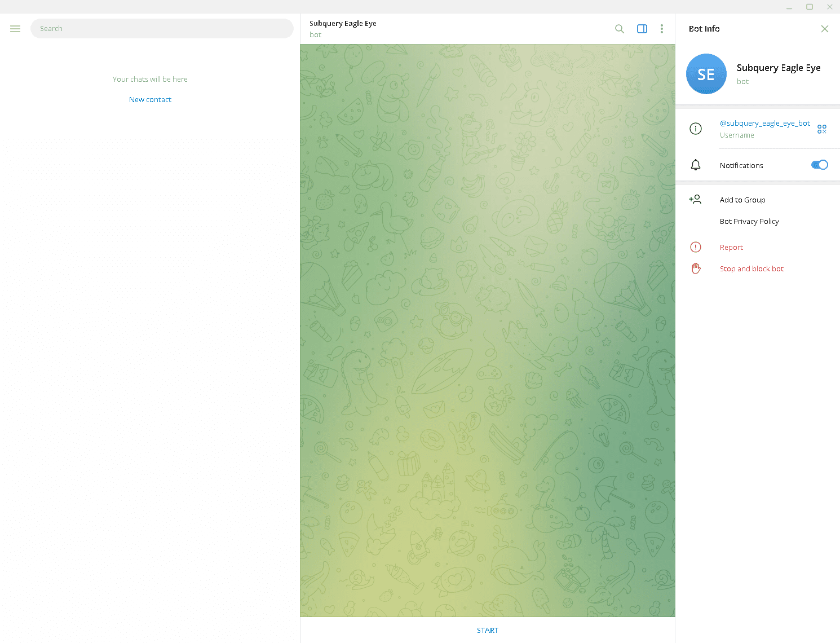Click the Stop and block bot label
This screenshot has width=840, height=643.
tap(751, 269)
